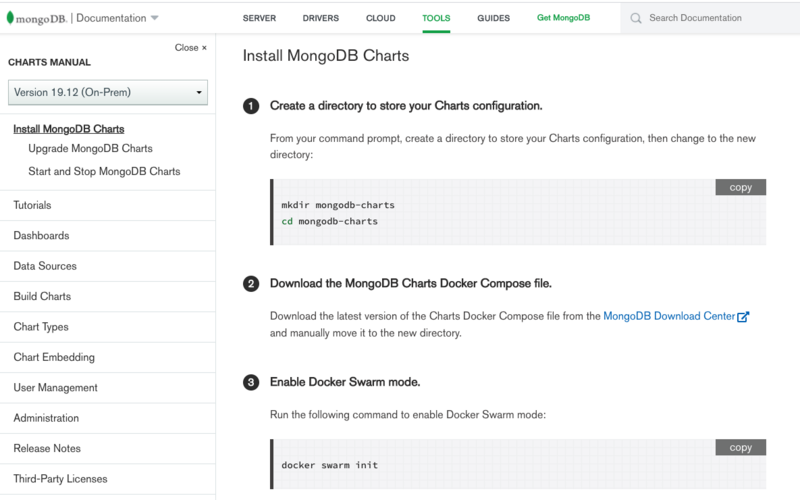Viewport: 800px width, 500px height.
Task: Click the external link icon after Download Center
Action: (x=743, y=317)
